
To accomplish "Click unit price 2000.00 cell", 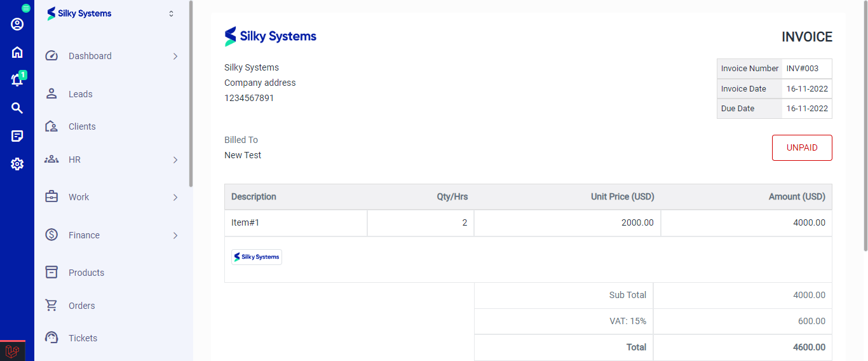I will point(567,223).
